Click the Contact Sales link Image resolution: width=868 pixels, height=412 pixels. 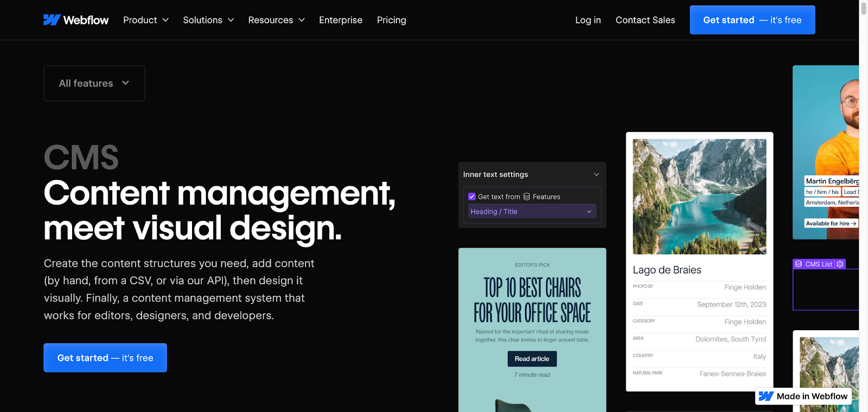point(645,20)
